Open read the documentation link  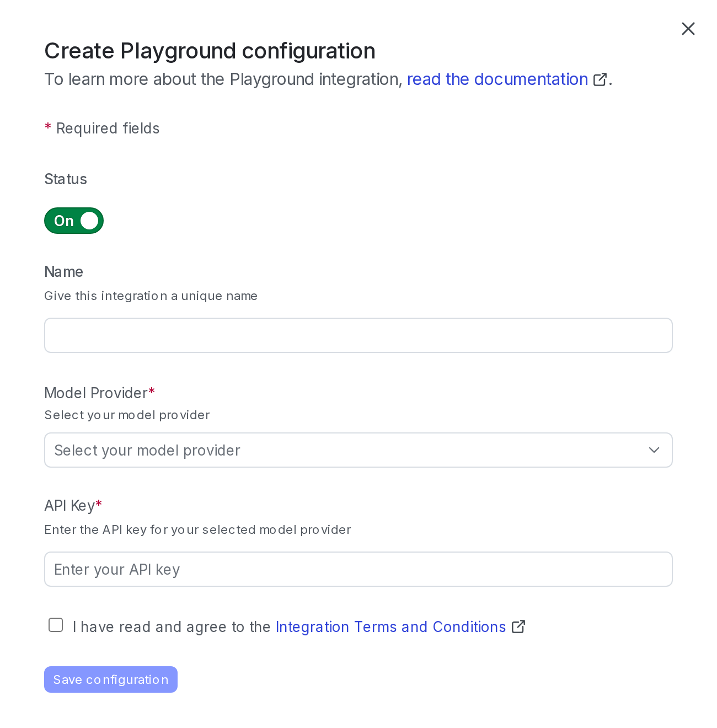pyautogui.click(x=497, y=79)
